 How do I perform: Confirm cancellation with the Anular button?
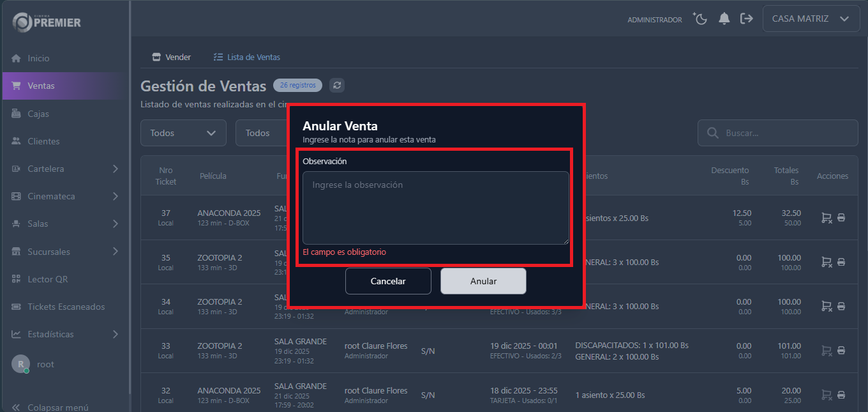click(483, 281)
